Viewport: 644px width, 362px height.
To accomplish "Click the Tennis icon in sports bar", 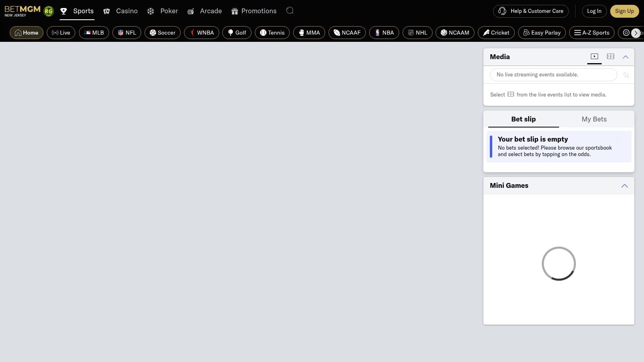I will pyautogui.click(x=264, y=33).
